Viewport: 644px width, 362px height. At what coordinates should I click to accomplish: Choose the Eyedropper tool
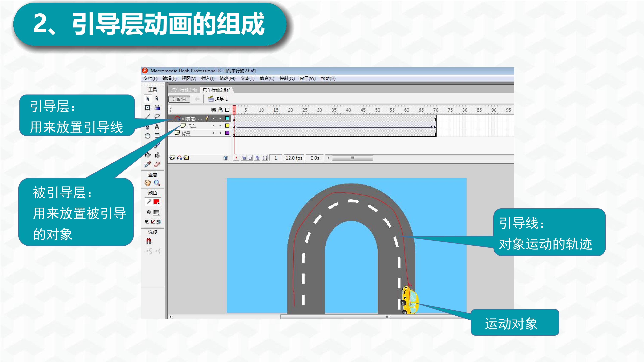point(148,164)
